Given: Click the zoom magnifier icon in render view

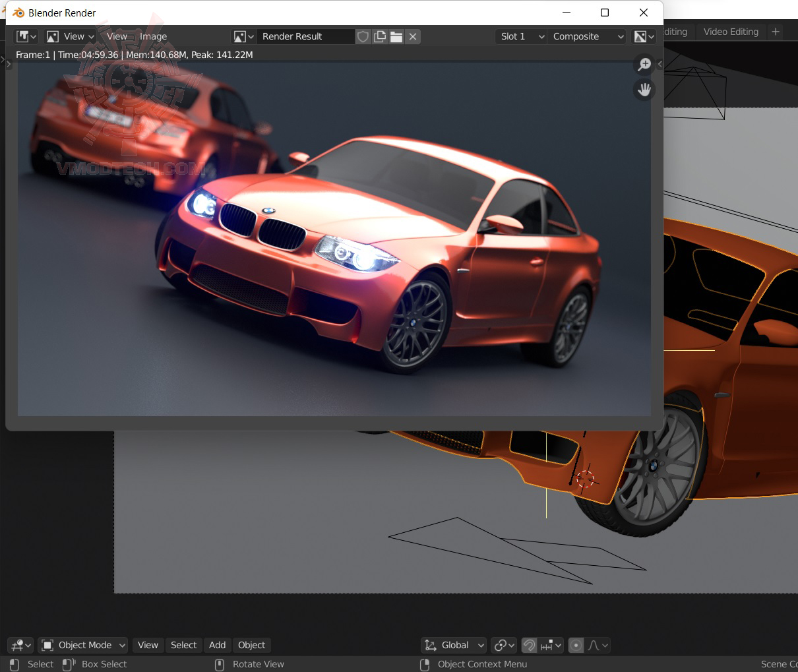Looking at the screenshot, I should pos(644,65).
